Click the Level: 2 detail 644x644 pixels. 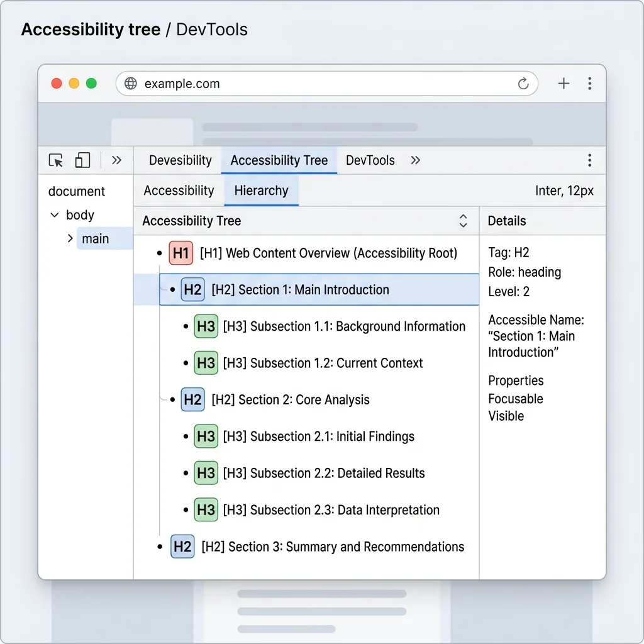(x=508, y=292)
